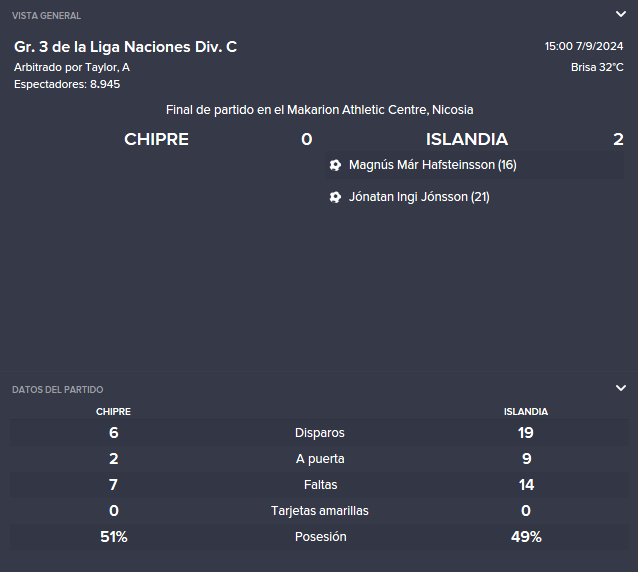The width and height of the screenshot is (638, 572).
Task: Click the Faltas stats row label
Action: point(320,485)
